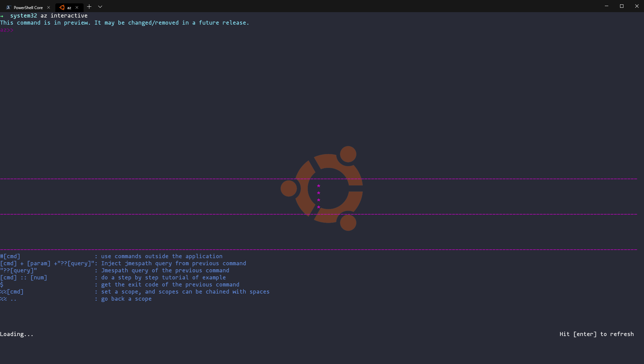Viewport: 644px width, 364px height.
Task: Click the 'az interactive' command text
Action: tap(64, 16)
